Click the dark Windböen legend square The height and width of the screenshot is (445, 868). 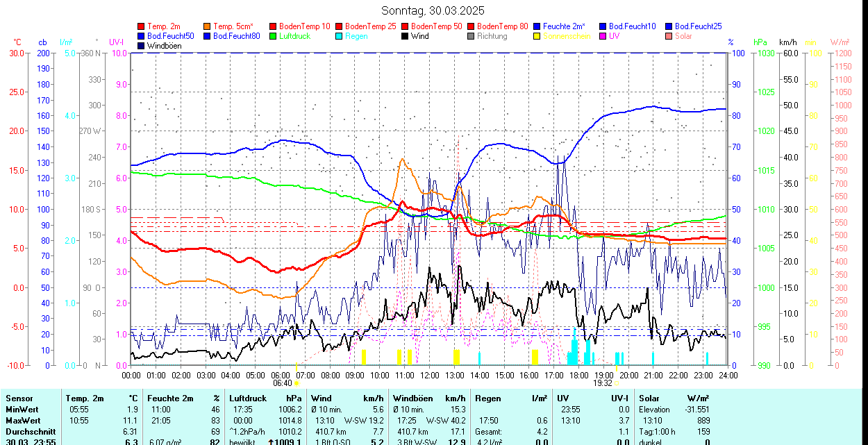142,46
